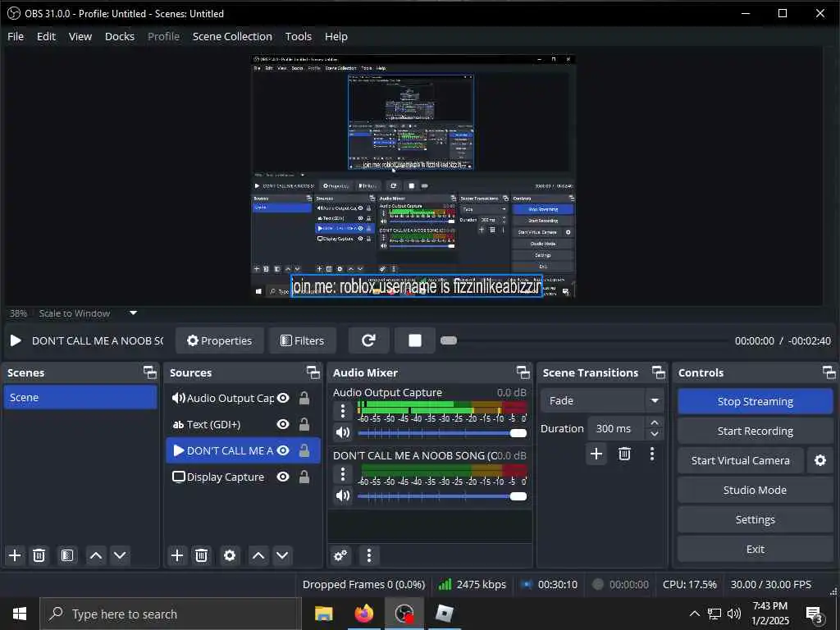Move scene down with arrow icon
The height and width of the screenshot is (630, 840).
[120, 555]
